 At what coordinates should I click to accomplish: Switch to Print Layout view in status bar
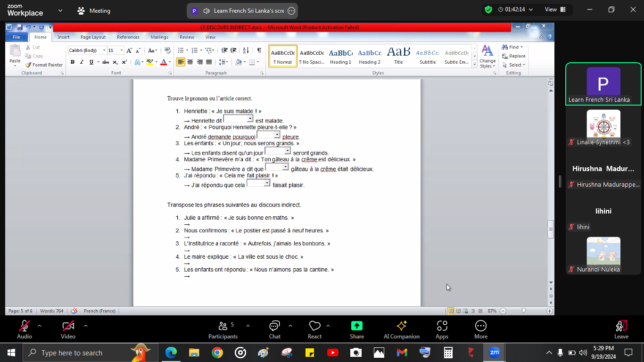pos(451,311)
